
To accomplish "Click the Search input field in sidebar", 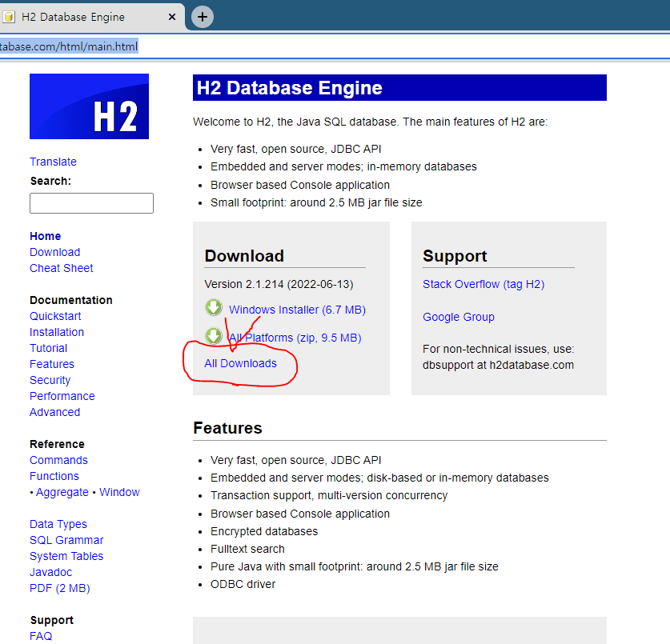I will pos(91,203).
